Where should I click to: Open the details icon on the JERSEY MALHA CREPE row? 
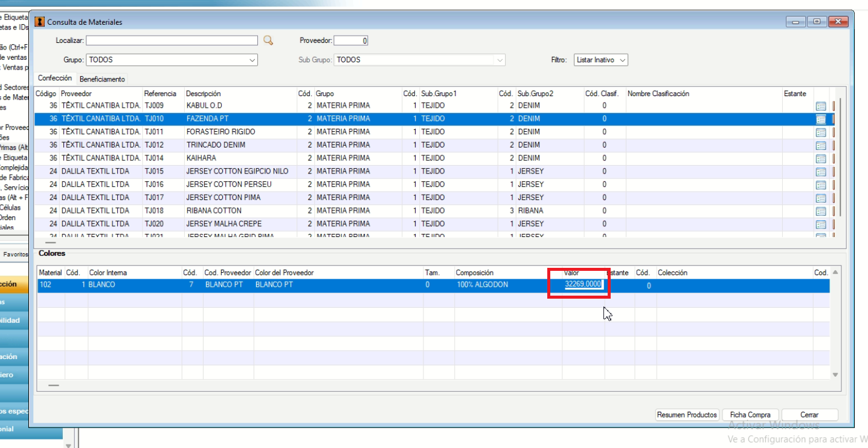pos(821,224)
